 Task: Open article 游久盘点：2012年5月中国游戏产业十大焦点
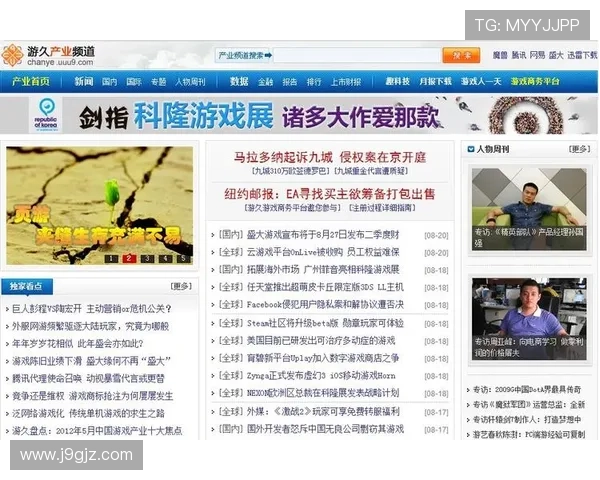(x=97, y=431)
